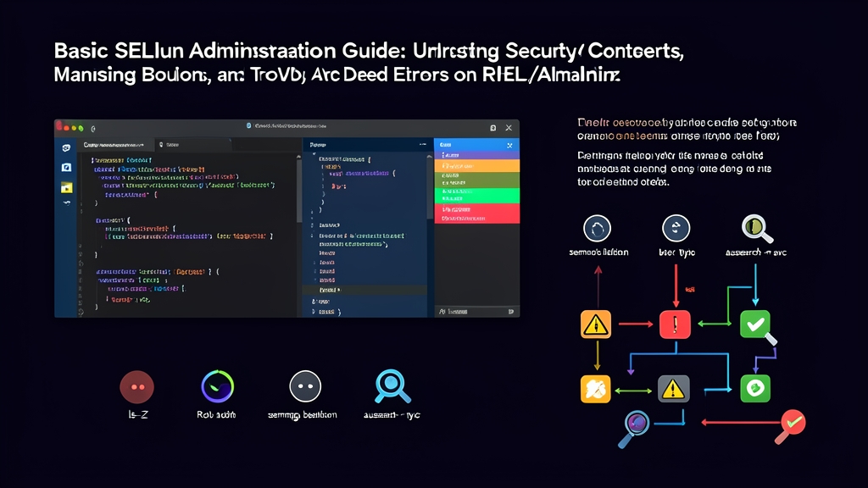The height and width of the screenshot is (488, 868).
Task: Click the square icon left of the editor's close X
Action: click(492, 128)
